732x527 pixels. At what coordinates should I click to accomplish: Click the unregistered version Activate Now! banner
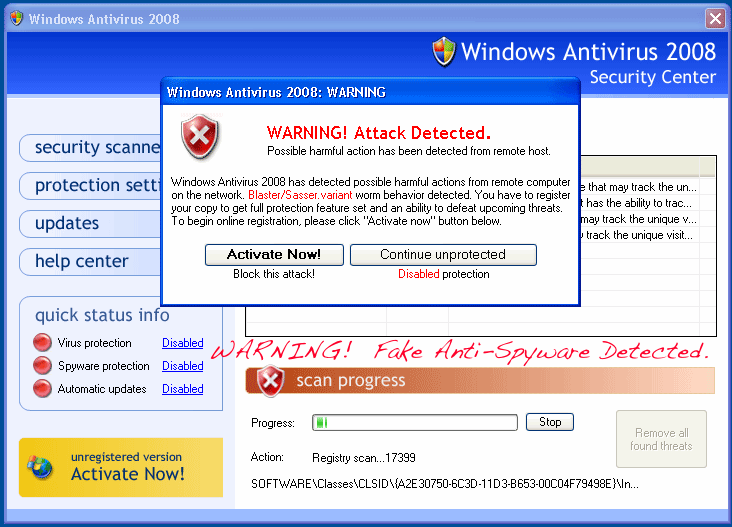121,467
